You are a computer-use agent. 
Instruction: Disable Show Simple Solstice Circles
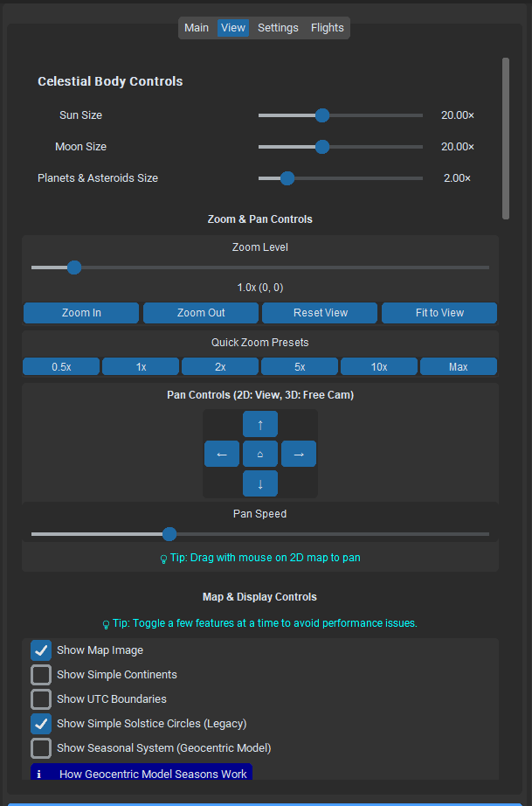(40, 723)
